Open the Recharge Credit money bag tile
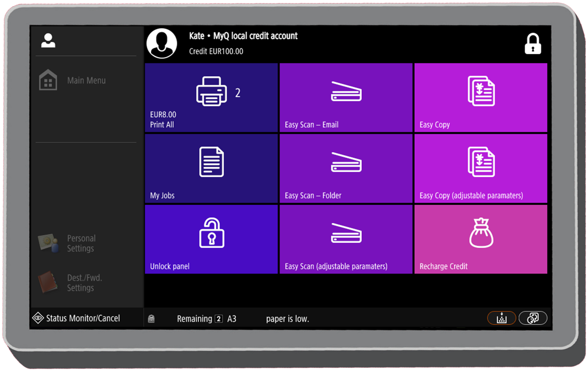 click(480, 239)
